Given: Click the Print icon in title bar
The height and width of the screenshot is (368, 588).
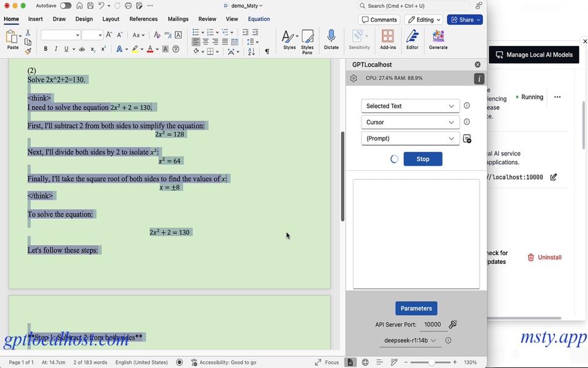Looking at the screenshot, I should 128,6.
